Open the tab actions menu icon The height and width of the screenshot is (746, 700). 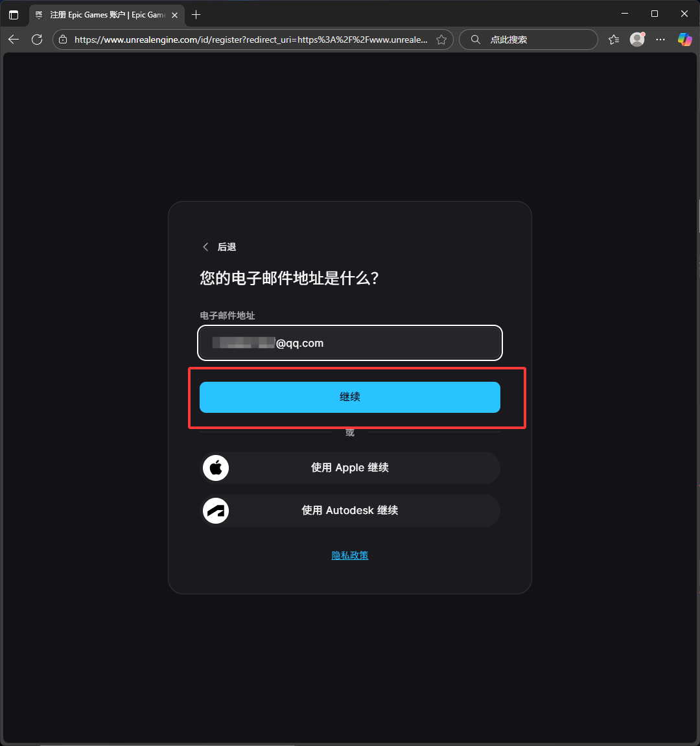coord(14,14)
